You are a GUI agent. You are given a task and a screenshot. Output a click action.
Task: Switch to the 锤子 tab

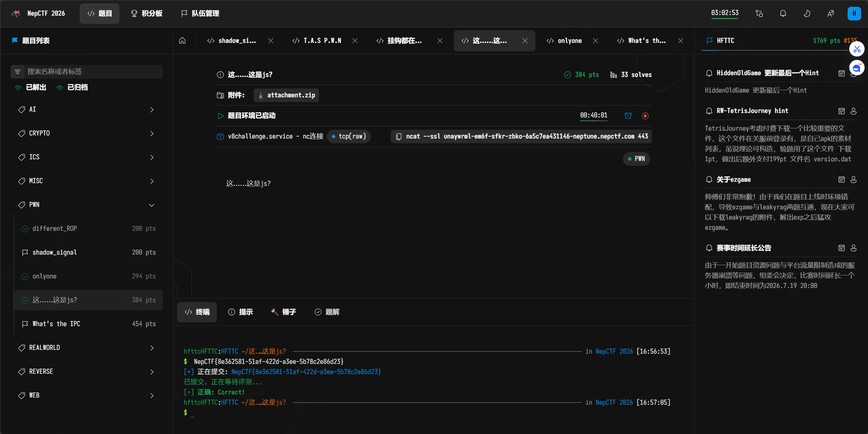click(284, 312)
